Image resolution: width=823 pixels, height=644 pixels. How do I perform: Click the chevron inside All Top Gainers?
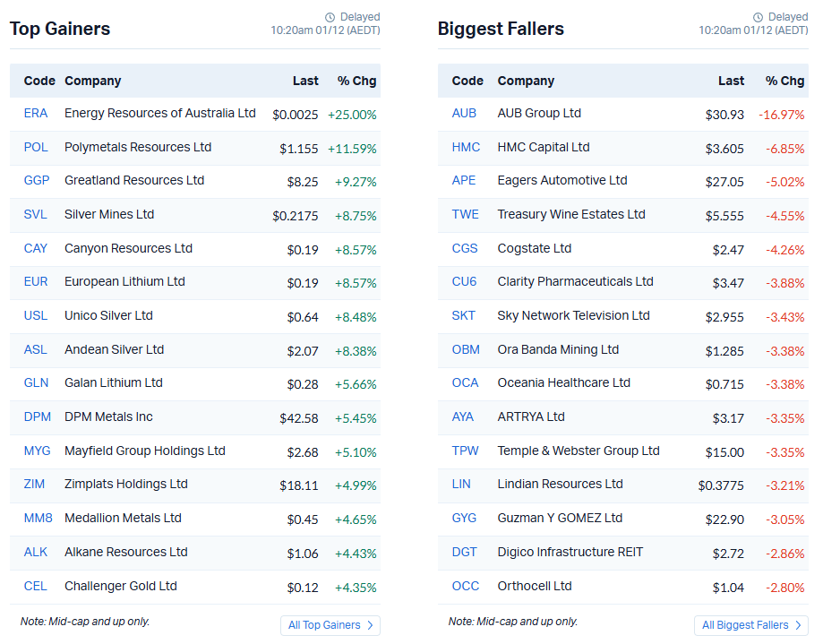370,625
